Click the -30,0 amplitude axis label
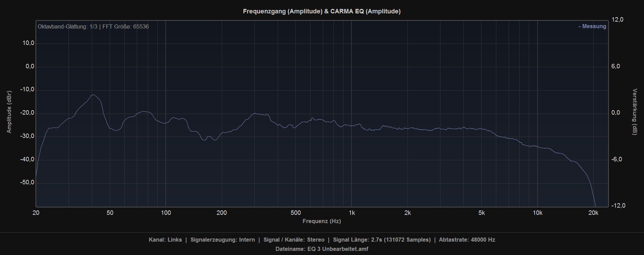The image size is (644, 255). 27,136
